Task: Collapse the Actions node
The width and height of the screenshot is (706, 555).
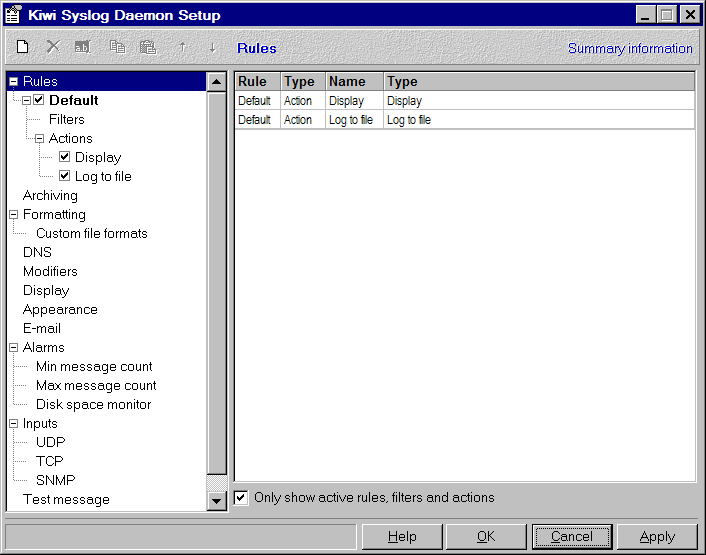Action: coord(40,138)
